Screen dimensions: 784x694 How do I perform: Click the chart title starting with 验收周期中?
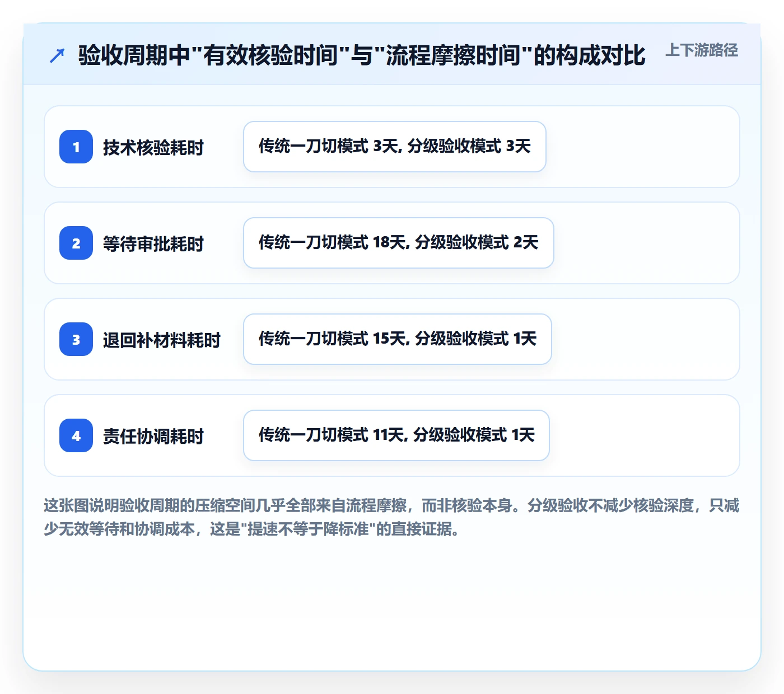[362, 55]
